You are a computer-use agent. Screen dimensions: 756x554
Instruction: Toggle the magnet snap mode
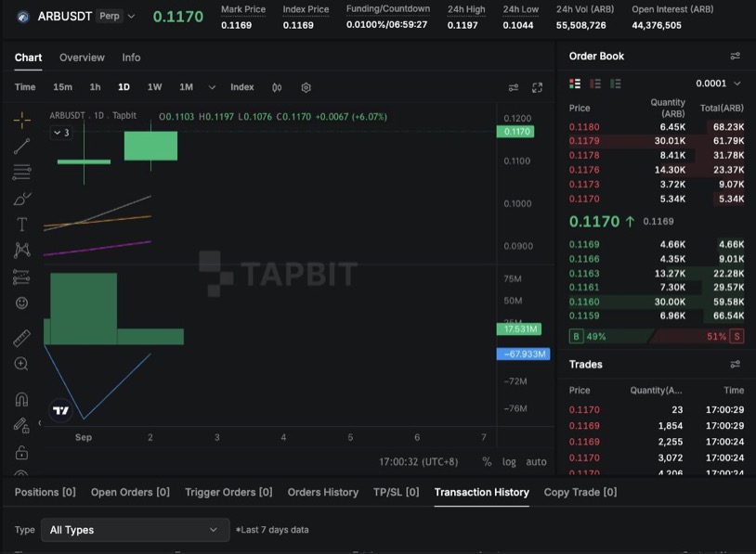click(x=21, y=399)
